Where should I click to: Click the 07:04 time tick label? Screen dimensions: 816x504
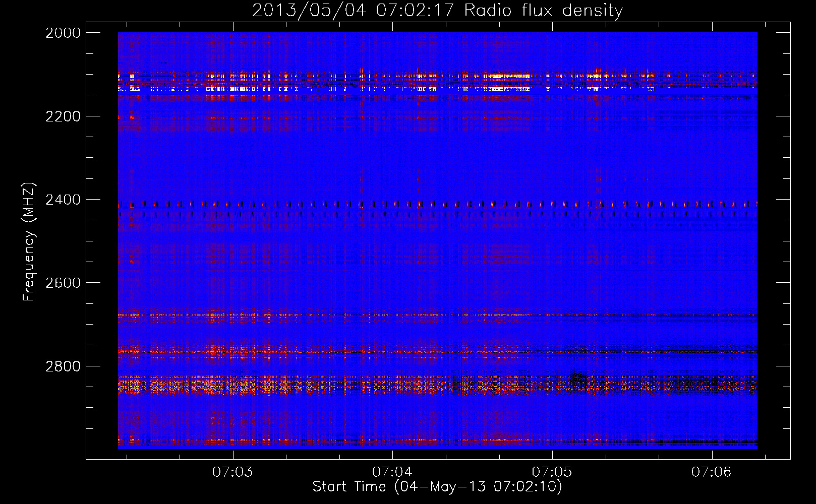[x=392, y=472]
